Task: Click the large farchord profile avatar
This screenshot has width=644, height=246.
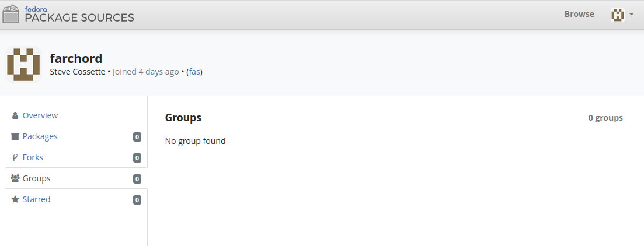Action: tap(23, 64)
